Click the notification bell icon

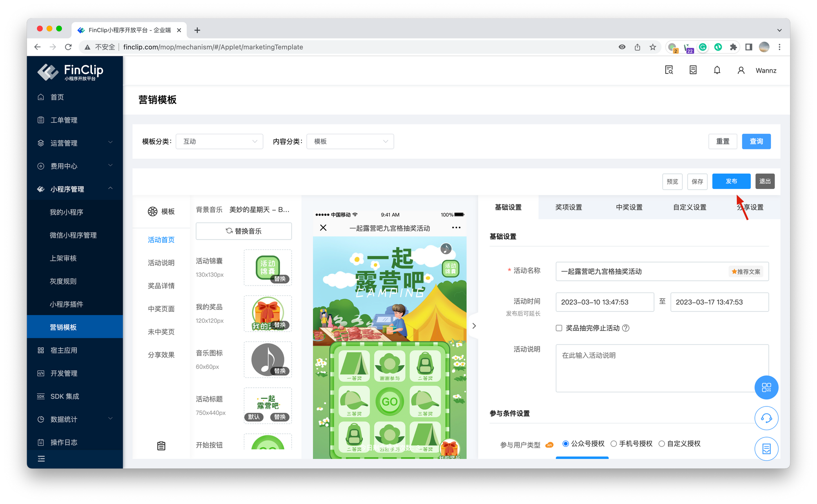(717, 70)
